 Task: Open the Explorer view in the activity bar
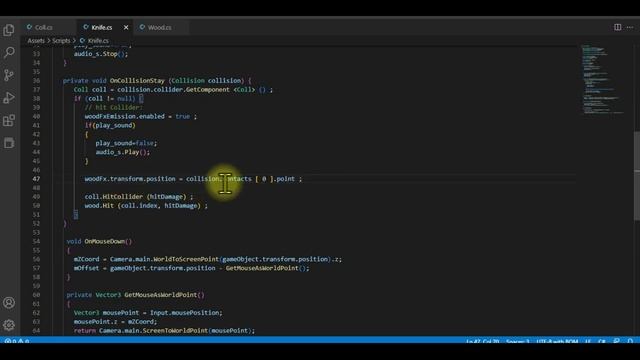(x=9, y=30)
